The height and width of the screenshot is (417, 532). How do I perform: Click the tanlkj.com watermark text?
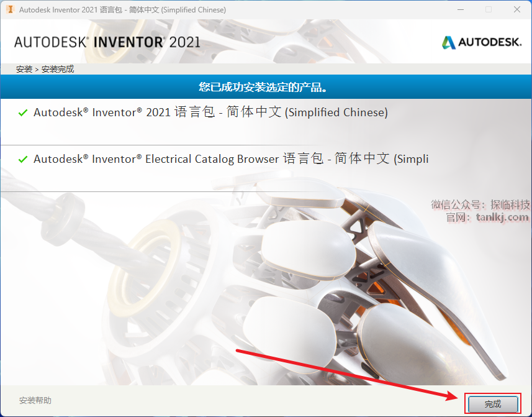(x=502, y=217)
